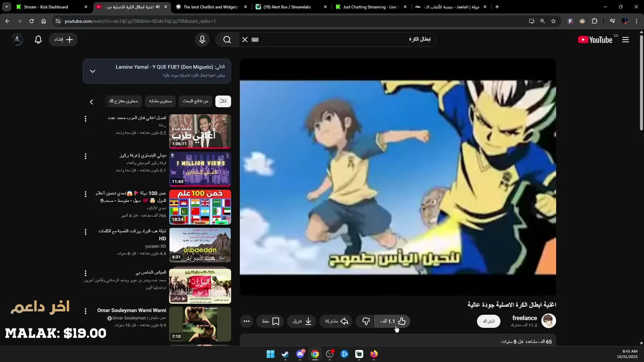Open the browser zoom magnifier icon

(542, 21)
